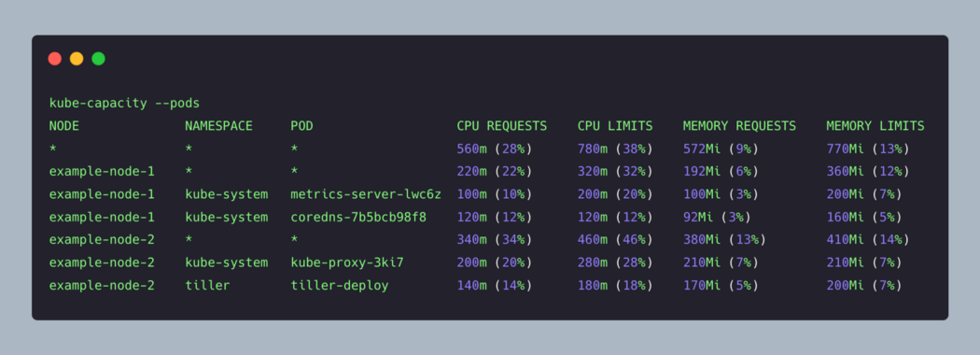
Task: Click the green maximize window dot
Action: [x=98, y=59]
